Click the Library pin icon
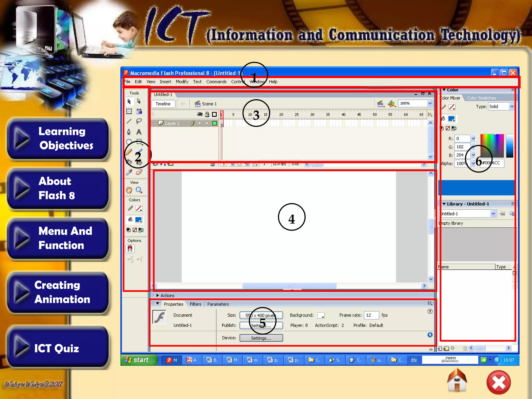 [502, 214]
